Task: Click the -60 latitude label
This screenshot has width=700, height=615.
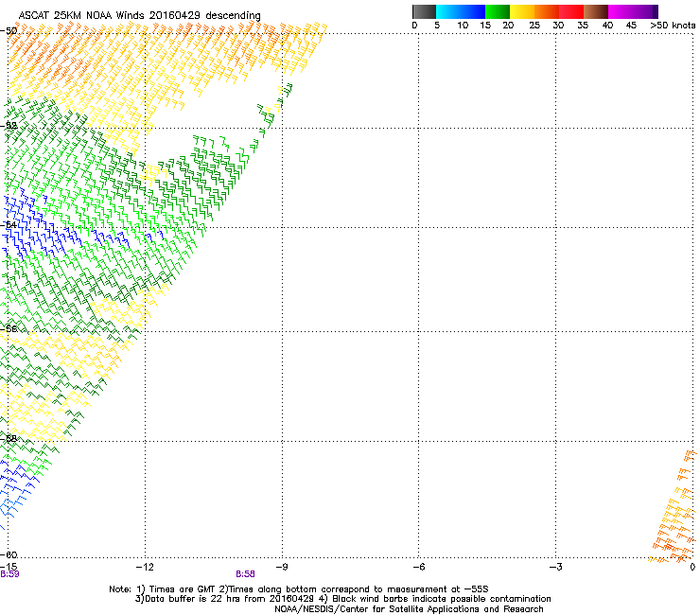Action: [x=9, y=554]
